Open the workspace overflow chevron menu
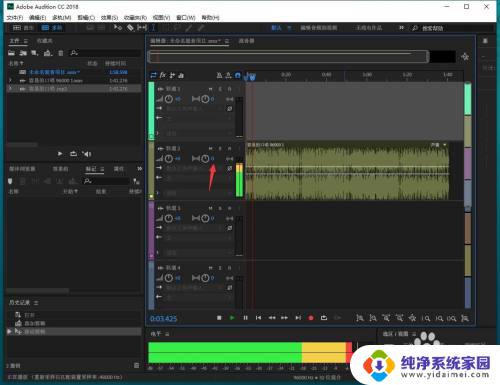Screen dimensions: 500x385 coord(401,28)
